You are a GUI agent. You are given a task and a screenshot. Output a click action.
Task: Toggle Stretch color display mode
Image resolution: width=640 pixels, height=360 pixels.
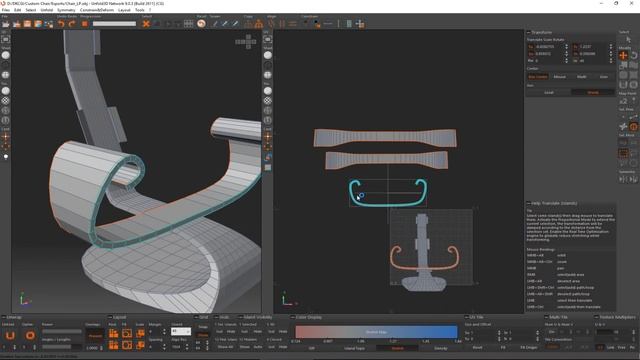pyautogui.click(x=398, y=348)
